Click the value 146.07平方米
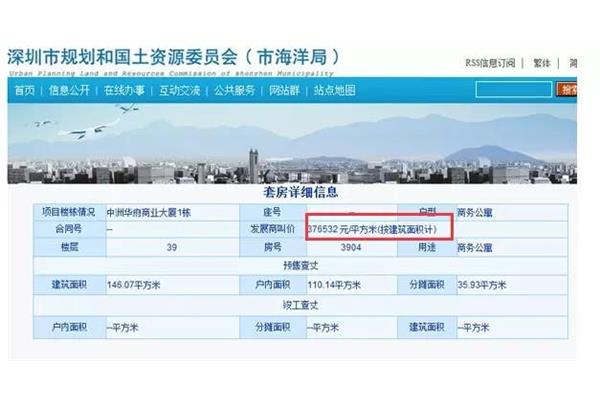The width and height of the screenshot is (600, 400). (134, 285)
